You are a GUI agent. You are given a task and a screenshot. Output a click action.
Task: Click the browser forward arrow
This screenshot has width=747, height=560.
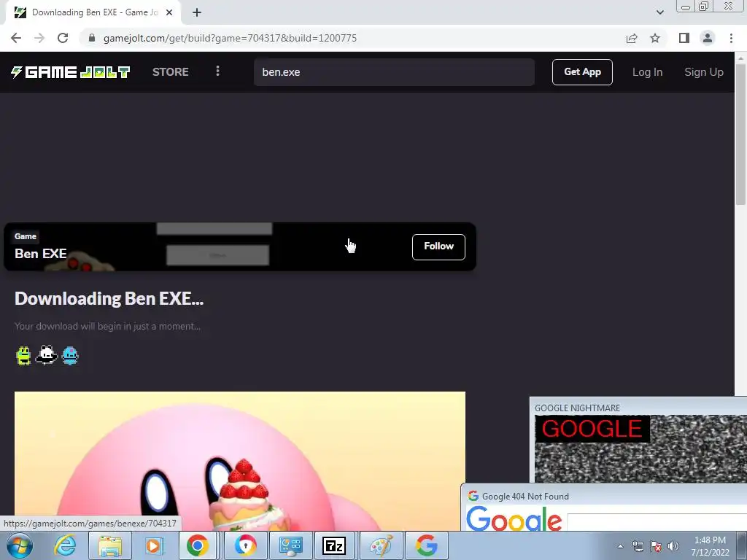pyautogui.click(x=39, y=38)
